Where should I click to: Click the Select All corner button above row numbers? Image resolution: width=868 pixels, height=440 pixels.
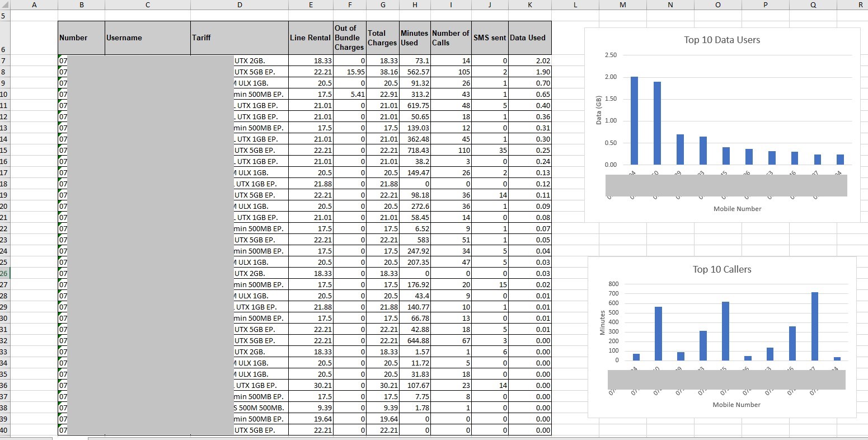[6, 5]
